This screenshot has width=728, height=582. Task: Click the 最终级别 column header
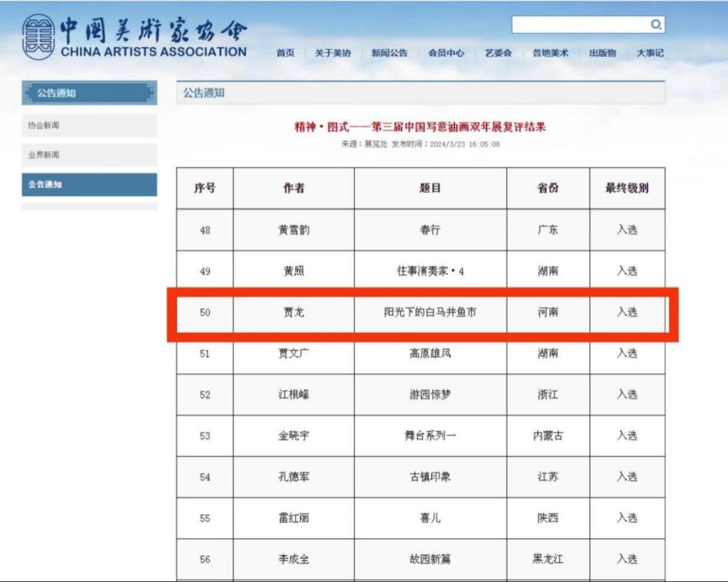(x=626, y=188)
